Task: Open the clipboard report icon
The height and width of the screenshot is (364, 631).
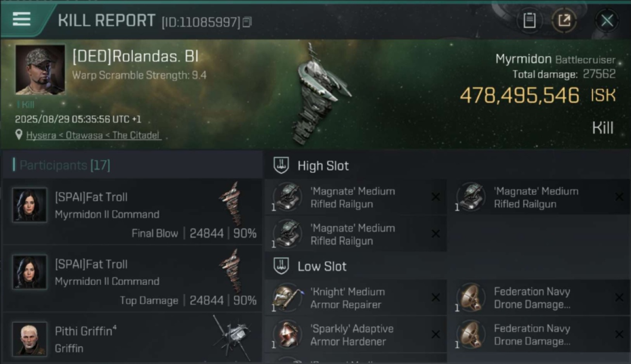Action: click(x=529, y=20)
